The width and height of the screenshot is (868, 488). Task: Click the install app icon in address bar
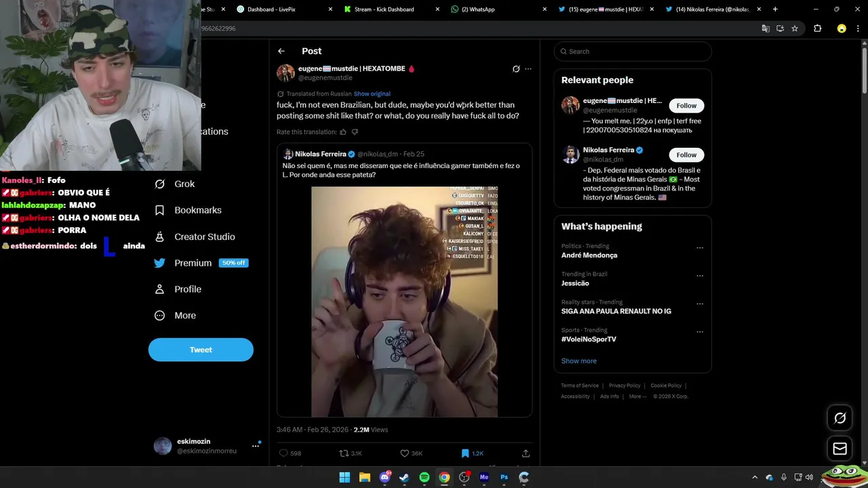pyautogui.click(x=780, y=28)
